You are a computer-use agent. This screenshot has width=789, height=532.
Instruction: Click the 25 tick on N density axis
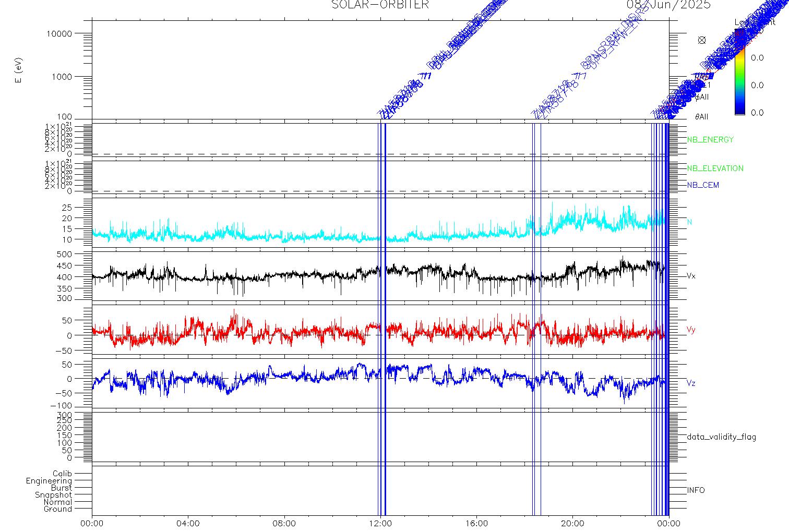(x=67, y=208)
